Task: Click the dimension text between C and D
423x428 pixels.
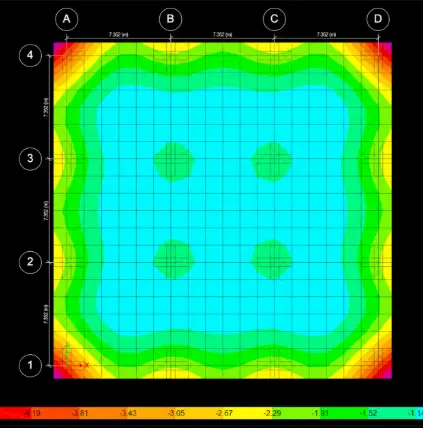Action: tap(326, 34)
